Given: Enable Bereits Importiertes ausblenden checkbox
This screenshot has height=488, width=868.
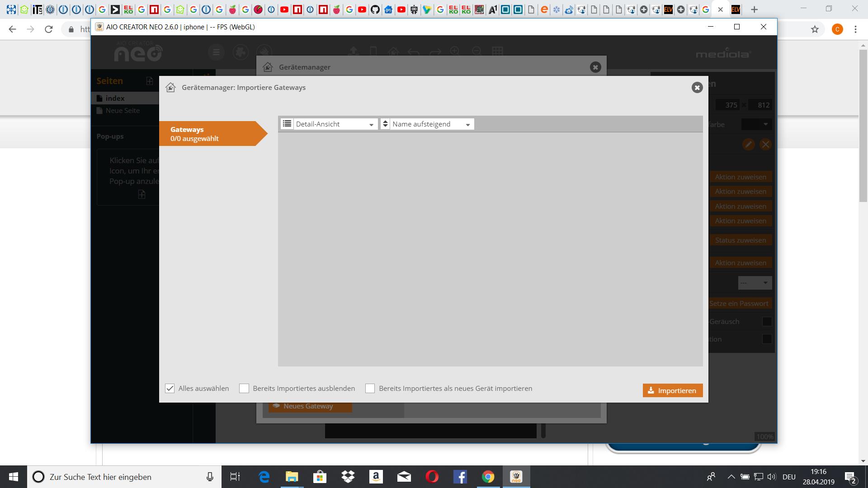Looking at the screenshot, I should (x=244, y=389).
